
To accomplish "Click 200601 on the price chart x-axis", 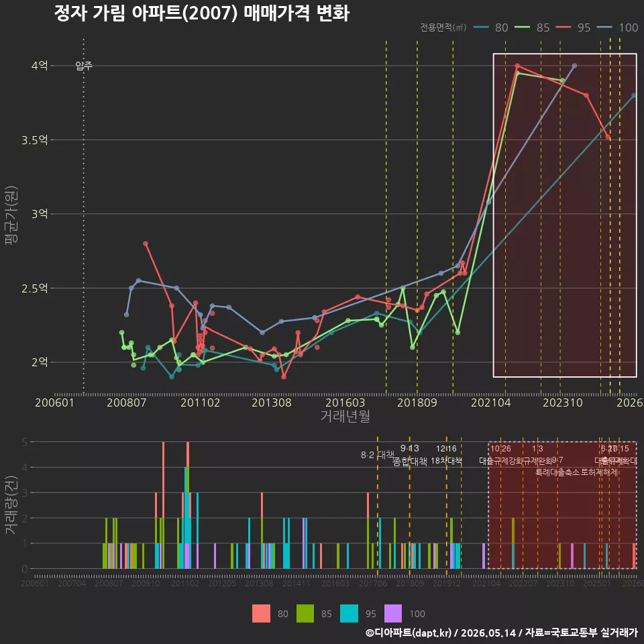I will point(54,402).
